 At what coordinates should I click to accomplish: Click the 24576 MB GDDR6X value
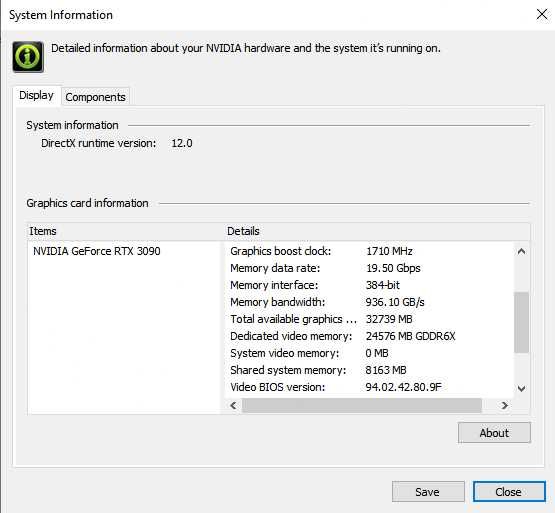[x=411, y=336]
